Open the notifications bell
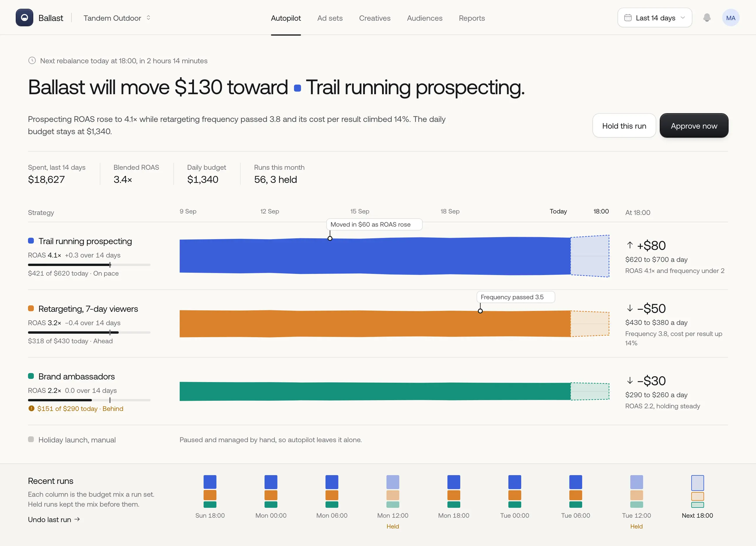756x546 pixels. click(x=707, y=18)
